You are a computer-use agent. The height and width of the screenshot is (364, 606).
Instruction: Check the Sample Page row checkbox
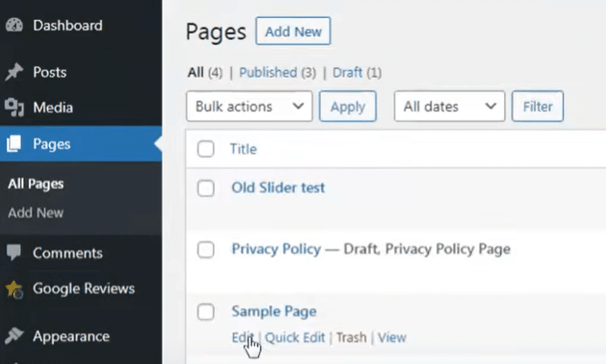point(205,312)
